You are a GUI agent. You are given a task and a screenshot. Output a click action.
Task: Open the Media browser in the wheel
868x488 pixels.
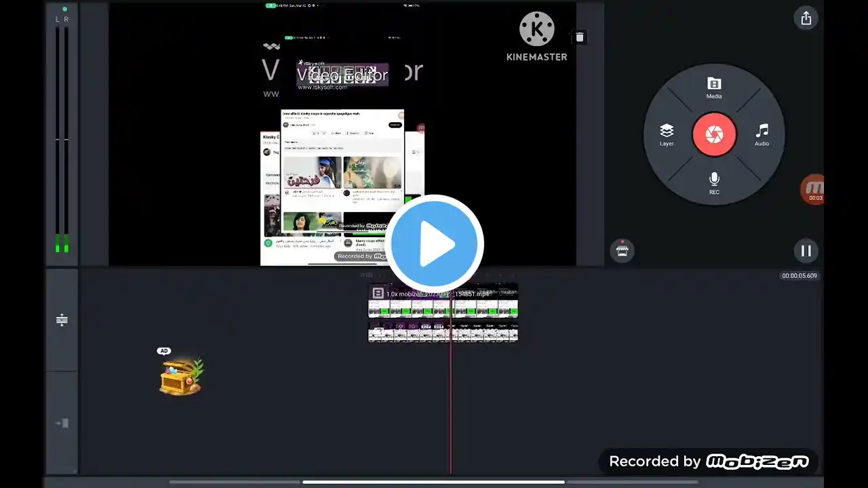[714, 88]
